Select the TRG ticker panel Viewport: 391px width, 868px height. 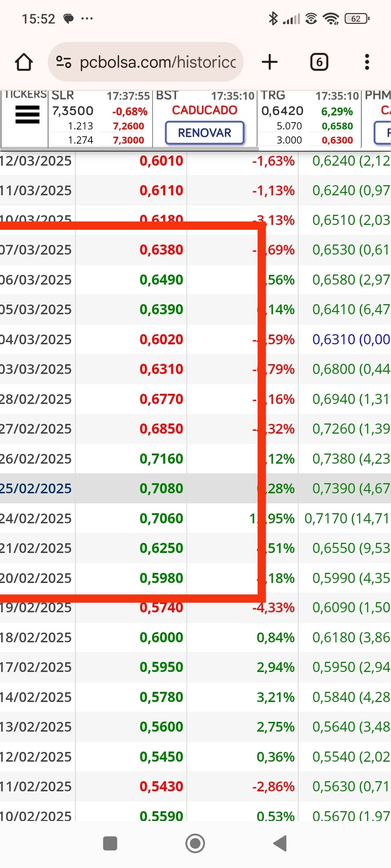coord(310,119)
